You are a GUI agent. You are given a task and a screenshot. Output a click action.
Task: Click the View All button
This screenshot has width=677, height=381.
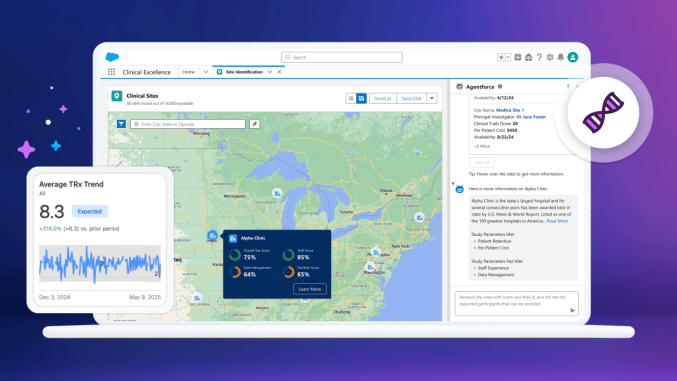pos(482,162)
